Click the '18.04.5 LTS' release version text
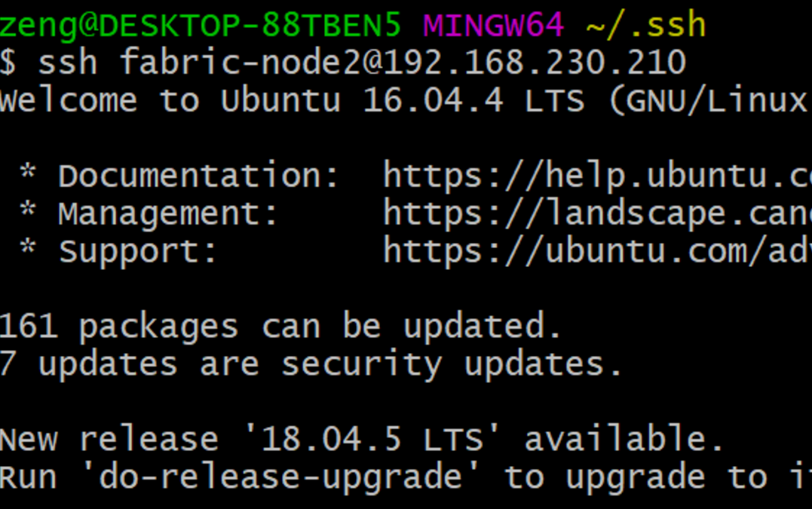This screenshot has width=812, height=509. point(372,440)
